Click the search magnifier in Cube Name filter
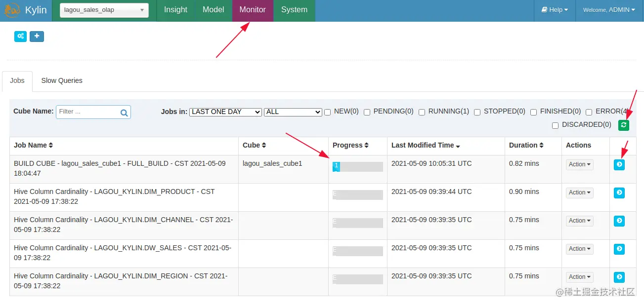Viewport: 644px width, 306px height. pos(124,113)
